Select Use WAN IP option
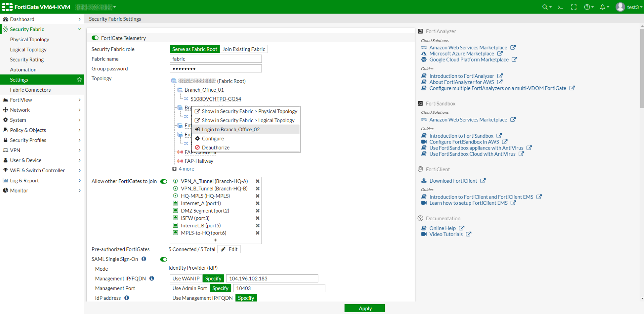 pos(186,278)
